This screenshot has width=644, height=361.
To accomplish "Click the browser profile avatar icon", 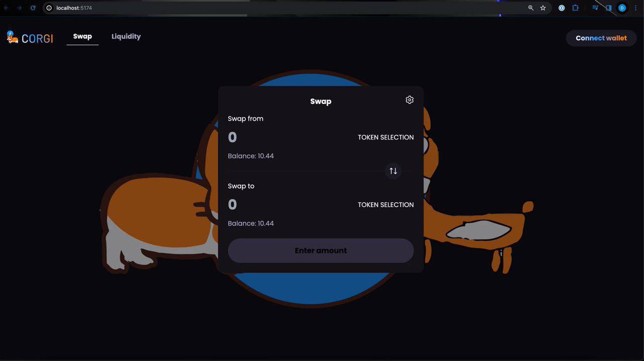I will click(621, 8).
